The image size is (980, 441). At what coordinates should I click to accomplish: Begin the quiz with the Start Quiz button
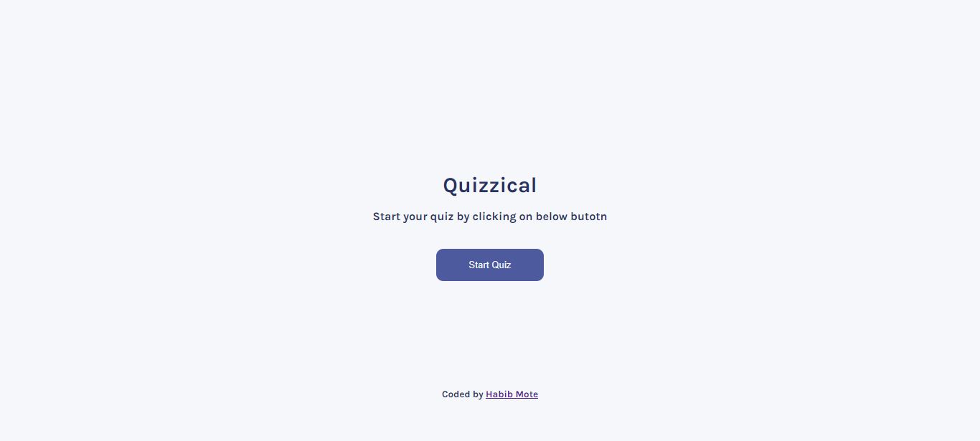[490, 265]
